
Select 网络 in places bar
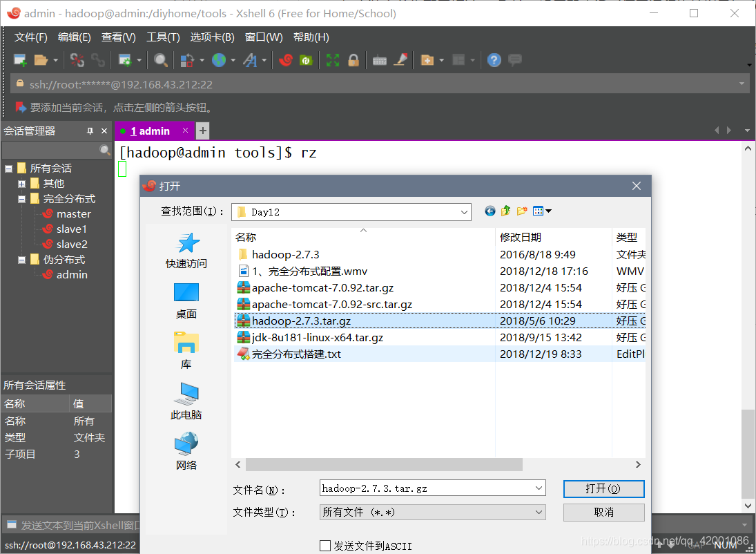tap(186, 452)
